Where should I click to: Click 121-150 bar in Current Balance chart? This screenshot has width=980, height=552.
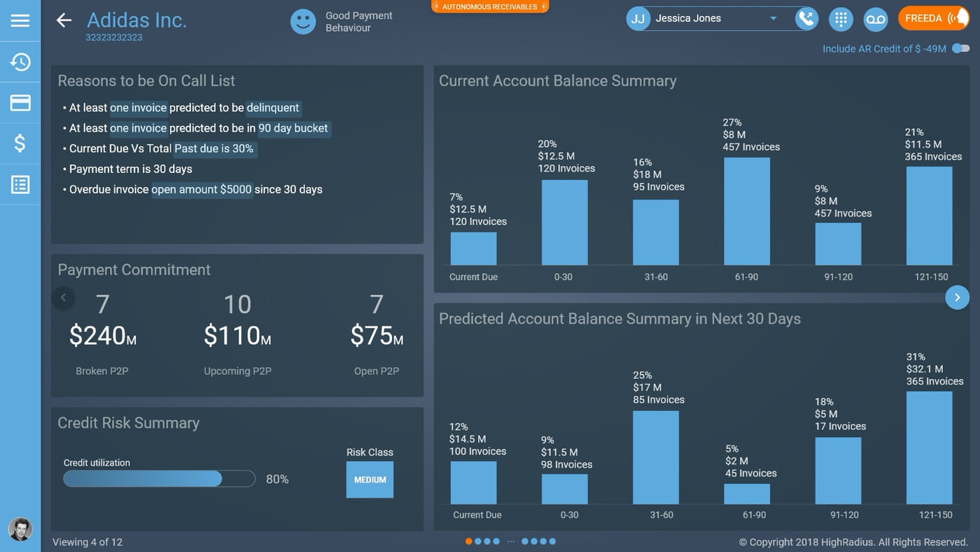click(929, 216)
